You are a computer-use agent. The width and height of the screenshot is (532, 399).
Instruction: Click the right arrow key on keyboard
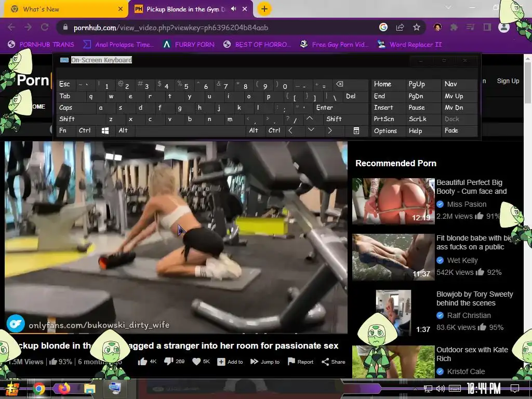point(330,130)
